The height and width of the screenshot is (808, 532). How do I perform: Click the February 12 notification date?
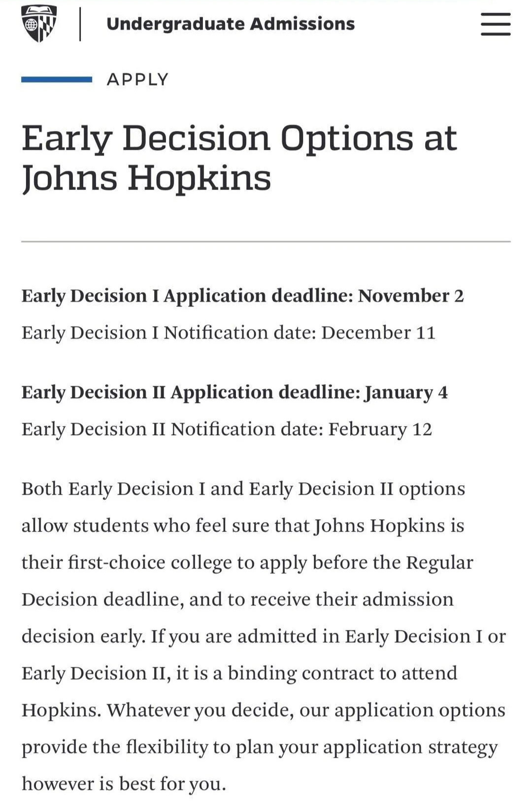click(380, 429)
